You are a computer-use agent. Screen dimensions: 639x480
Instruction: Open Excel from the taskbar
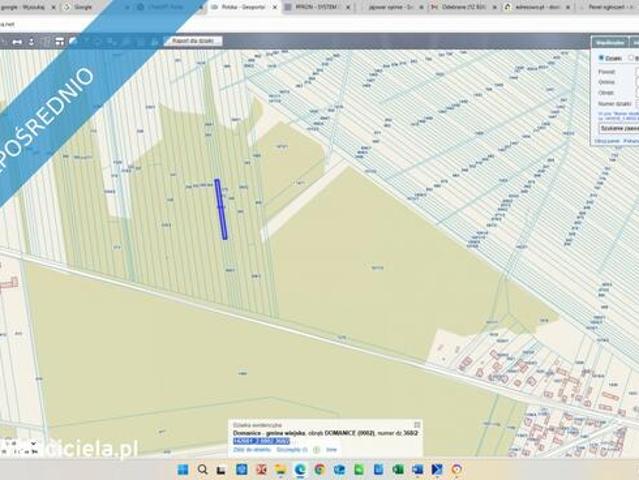tap(397, 469)
